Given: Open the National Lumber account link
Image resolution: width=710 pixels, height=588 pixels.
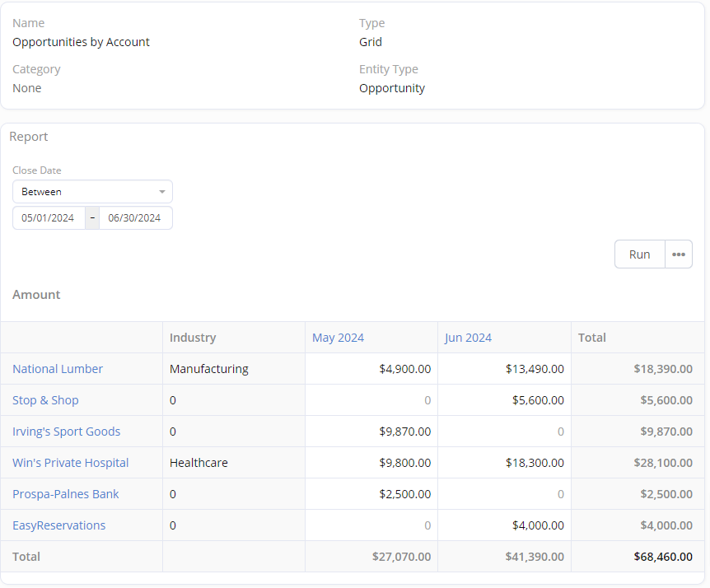Looking at the screenshot, I should pyautogui.click(x=58, y=369).
